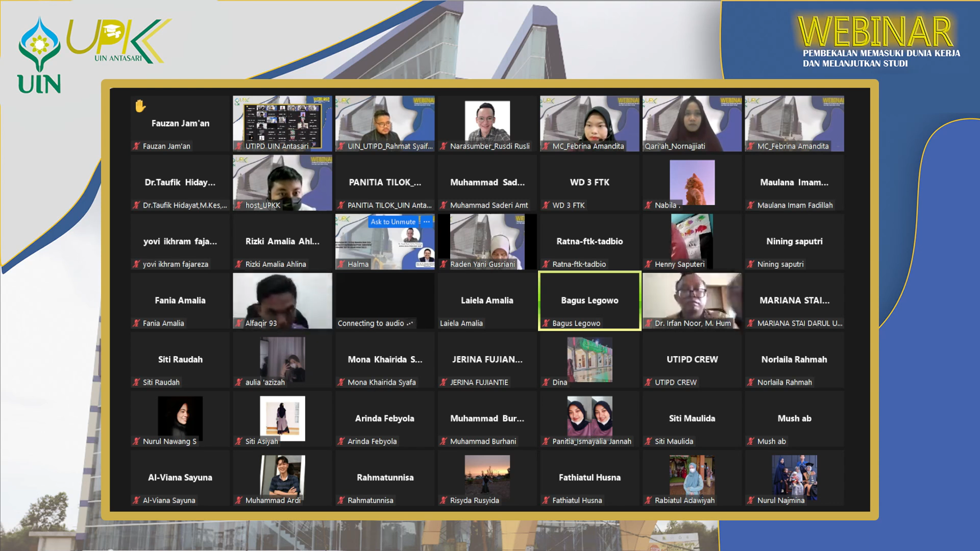Select Nurul Najmina group photo tile

click(x=794, y=477)
